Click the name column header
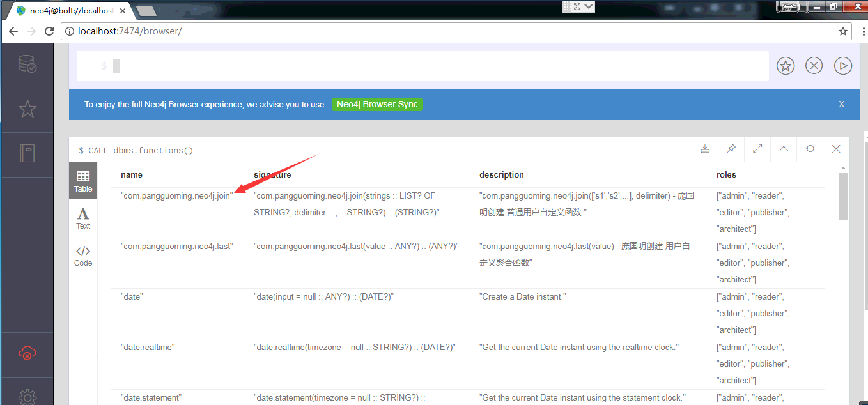868x405 pixels. 132,174
